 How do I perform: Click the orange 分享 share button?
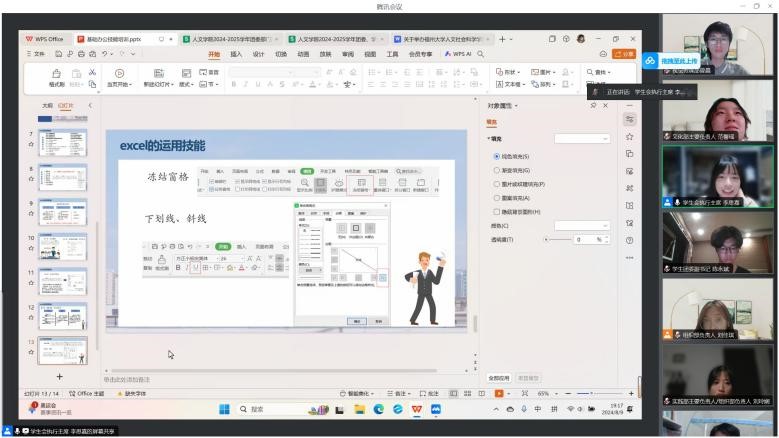[624, 54]
